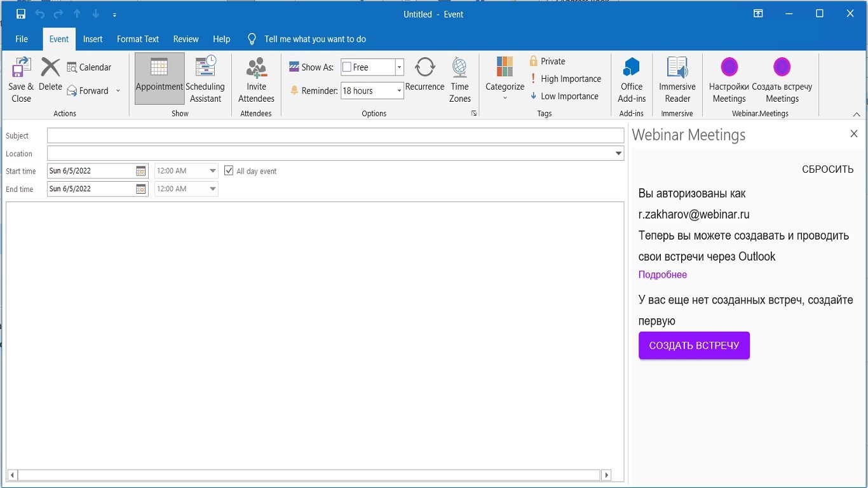Open Настройки Meetings in the ribbon
The width and height of the screenshot is (868, 488).
pos(729,79)
